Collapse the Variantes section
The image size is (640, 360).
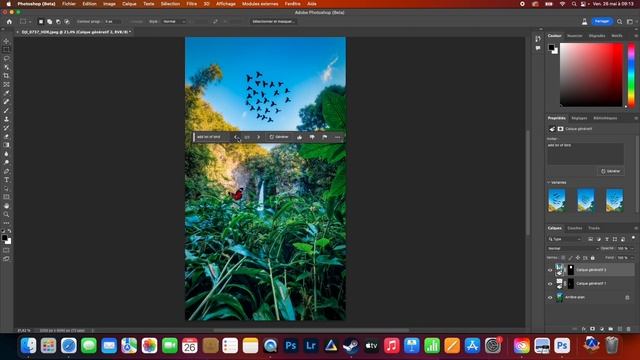tap(549, 182)
